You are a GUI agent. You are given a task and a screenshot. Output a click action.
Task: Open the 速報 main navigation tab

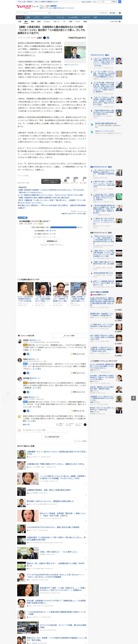(x=28, y=17)
